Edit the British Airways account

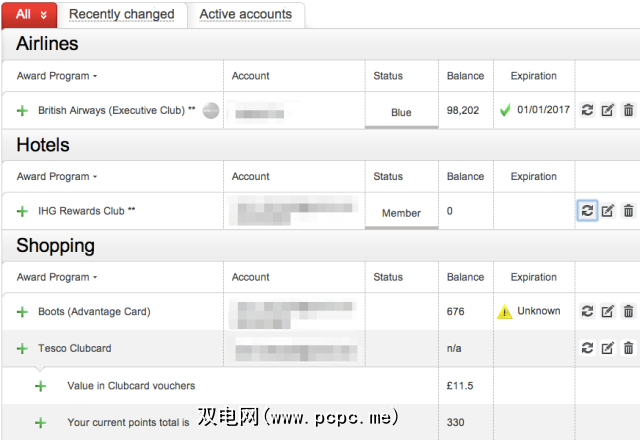(607, 110)
